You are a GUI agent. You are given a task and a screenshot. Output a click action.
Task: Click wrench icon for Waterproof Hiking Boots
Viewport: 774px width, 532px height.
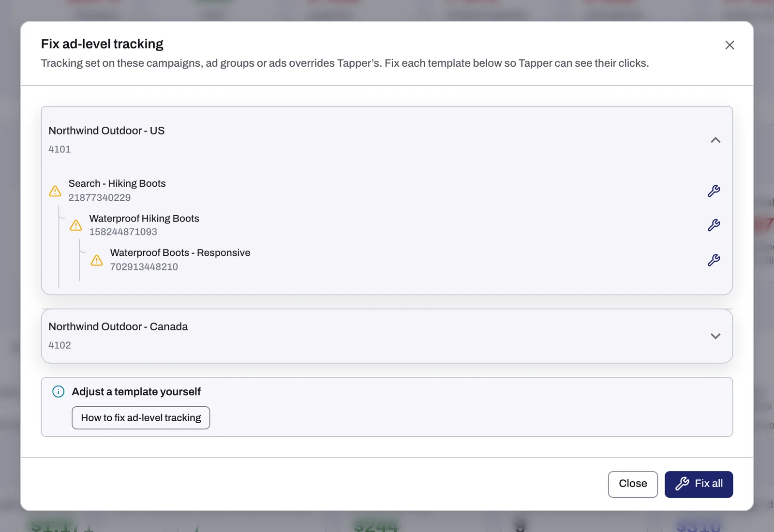pyautogui.click(x=714, y=225)
